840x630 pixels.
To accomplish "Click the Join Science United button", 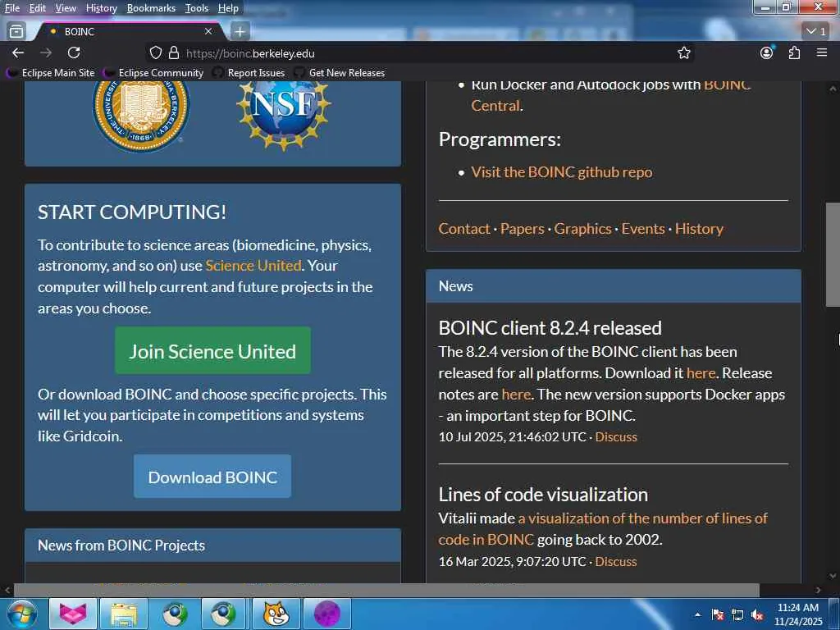I will pos(212,351).
